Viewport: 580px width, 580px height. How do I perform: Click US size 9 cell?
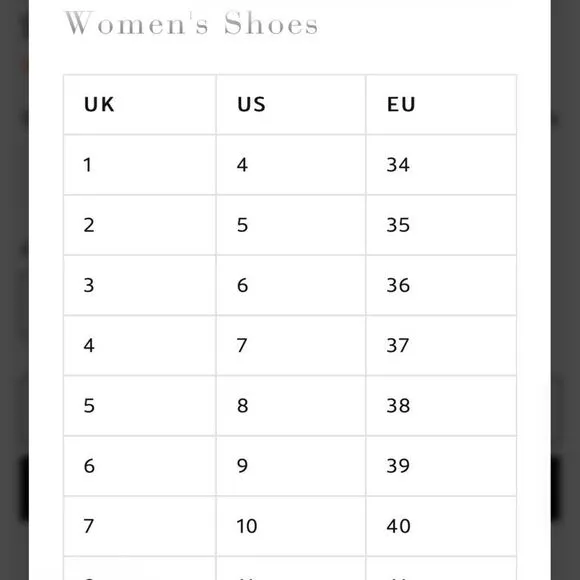pyautogui.click(x=291, y=466)
